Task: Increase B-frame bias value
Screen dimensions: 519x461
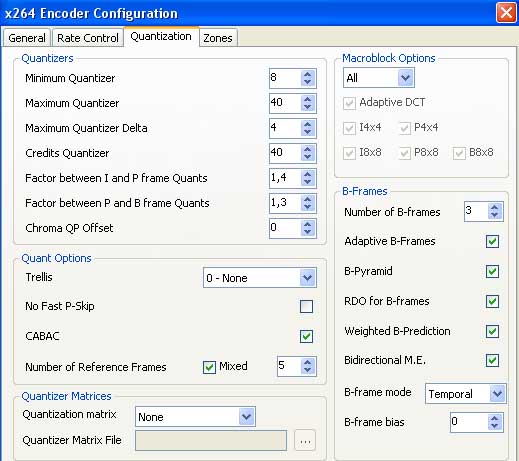Action: point(495,419)
